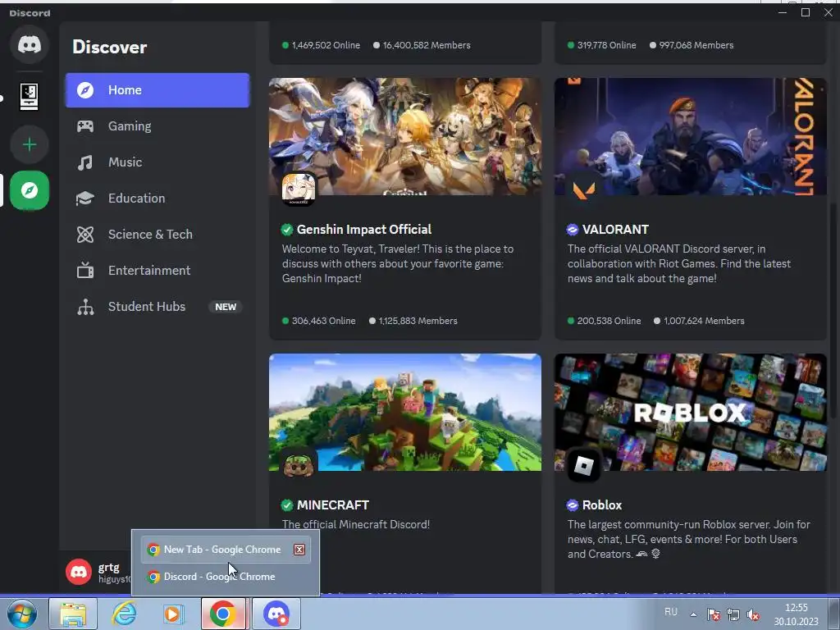Open the Home category in Discover
840x630 pixels.
click(x=157, y=90)
